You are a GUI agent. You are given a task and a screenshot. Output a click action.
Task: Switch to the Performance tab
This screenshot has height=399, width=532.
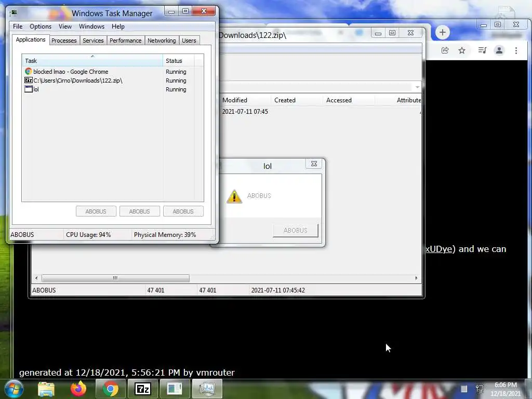tap(126, 41)
